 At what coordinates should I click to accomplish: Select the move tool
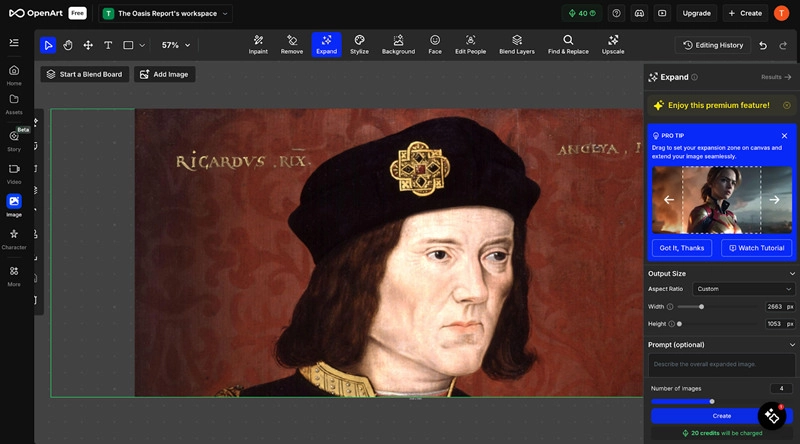coord(88,45)
